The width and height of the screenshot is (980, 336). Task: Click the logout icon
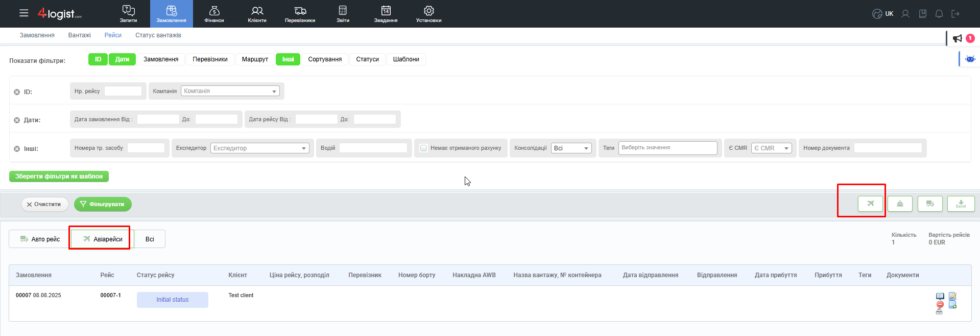pos(955,14)
